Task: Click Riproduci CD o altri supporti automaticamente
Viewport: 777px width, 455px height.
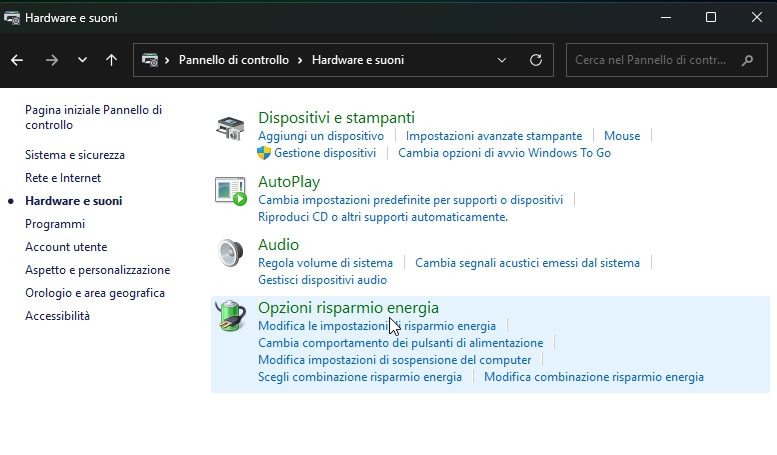Action: point(383,217)
